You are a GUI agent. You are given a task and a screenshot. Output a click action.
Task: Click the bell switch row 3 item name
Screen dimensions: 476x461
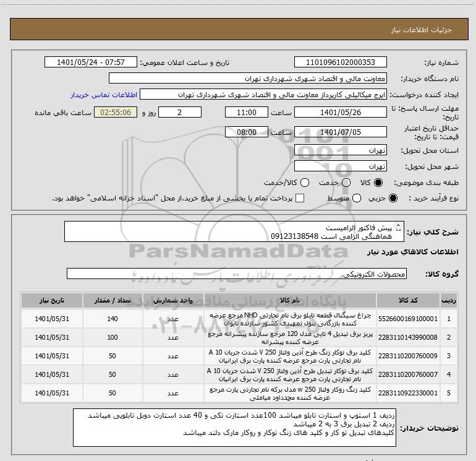pyautogui.click(x=290, y=356)
